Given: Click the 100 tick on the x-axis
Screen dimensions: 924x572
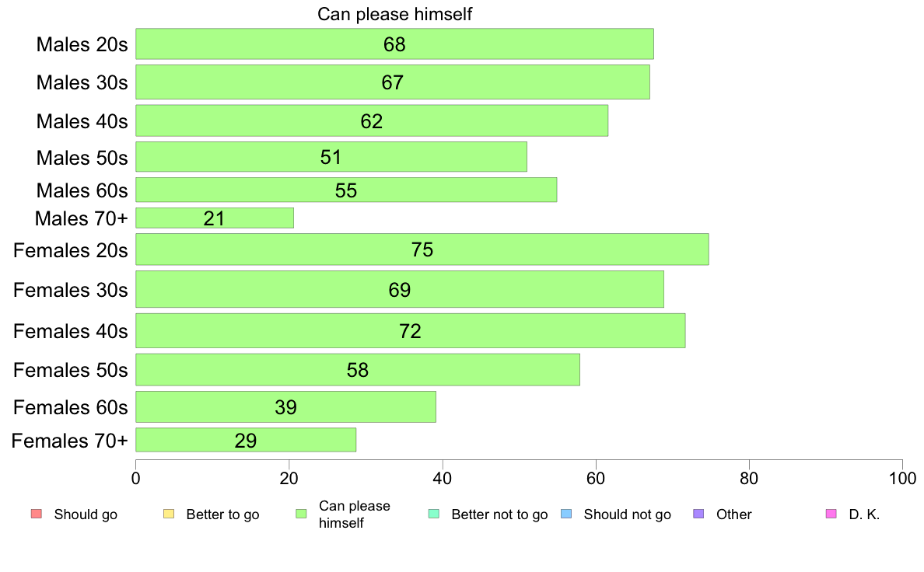Looking at the screenshot, I should coord(902,478).
